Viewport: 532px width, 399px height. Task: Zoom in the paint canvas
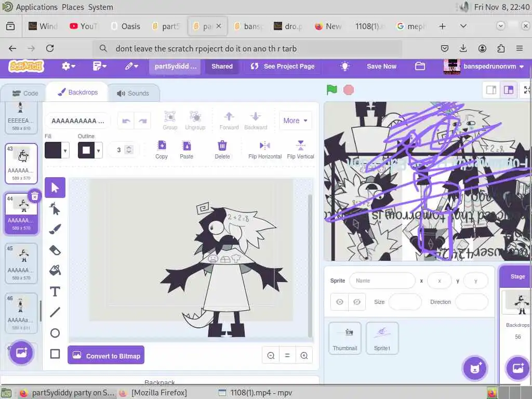coord(304,355)
